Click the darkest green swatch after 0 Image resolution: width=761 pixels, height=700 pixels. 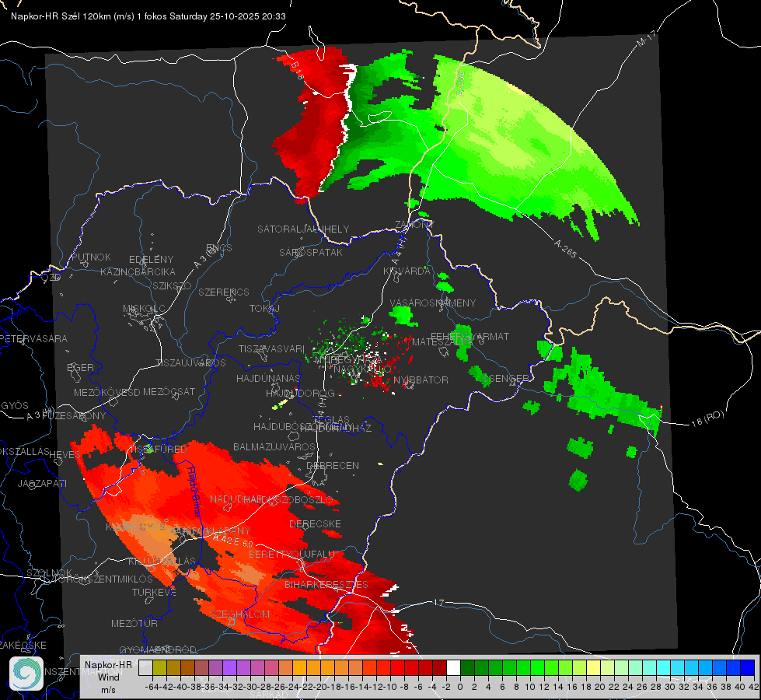point(467,667)
